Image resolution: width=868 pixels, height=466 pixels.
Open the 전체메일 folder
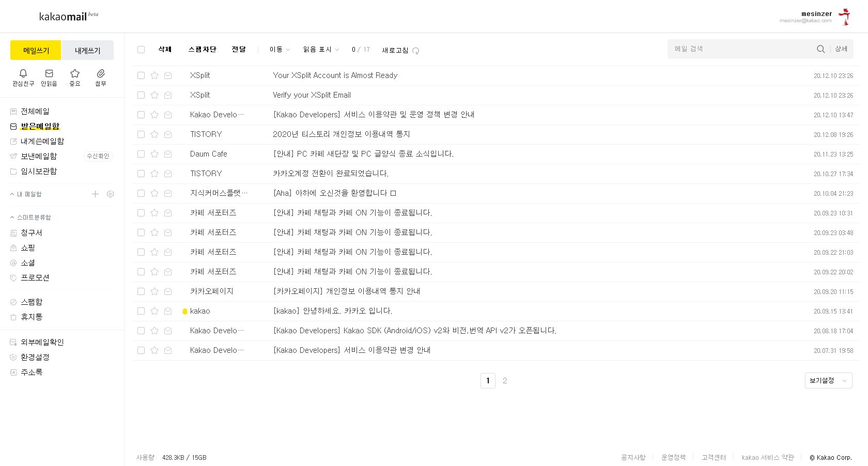(35, 112)
